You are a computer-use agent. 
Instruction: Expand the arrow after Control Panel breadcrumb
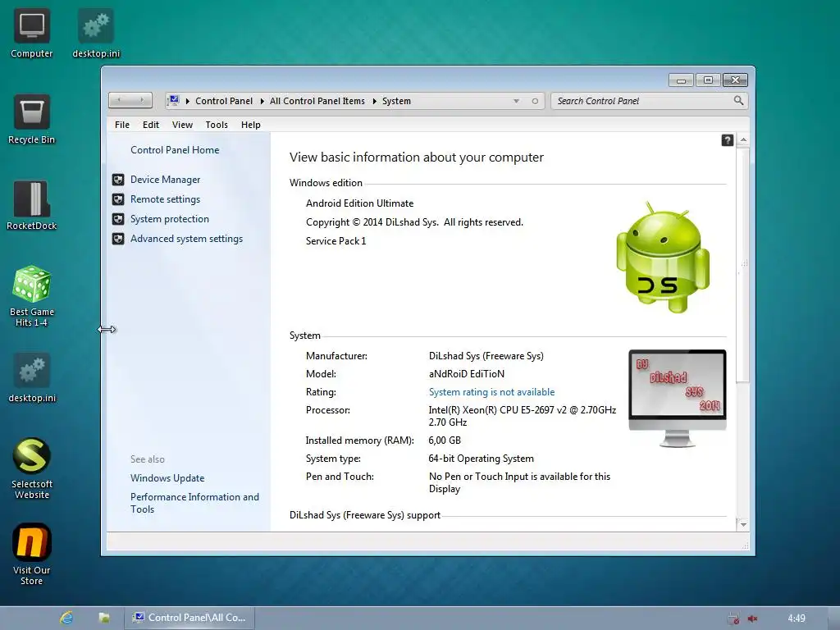click(262, 101)
